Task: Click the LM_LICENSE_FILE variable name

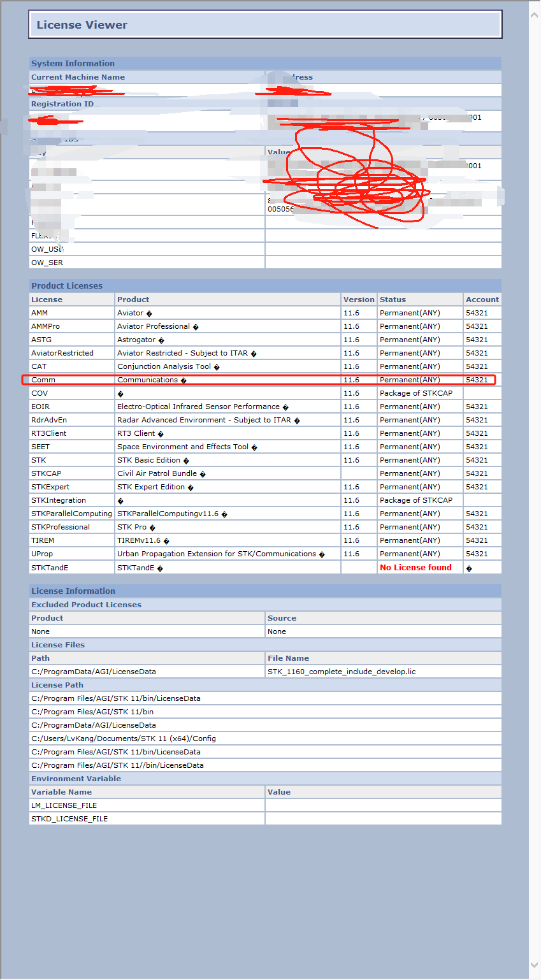Action: (x=64, y=805)
